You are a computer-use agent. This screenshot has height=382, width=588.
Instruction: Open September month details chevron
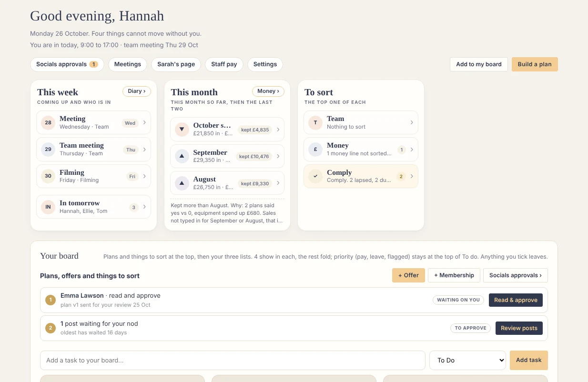(278, 156)
